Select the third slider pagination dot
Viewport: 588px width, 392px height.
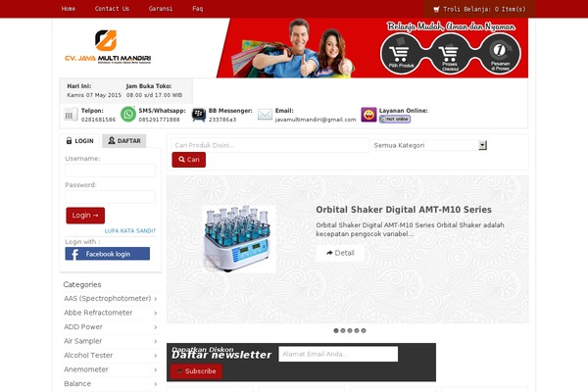pos(350,330)
